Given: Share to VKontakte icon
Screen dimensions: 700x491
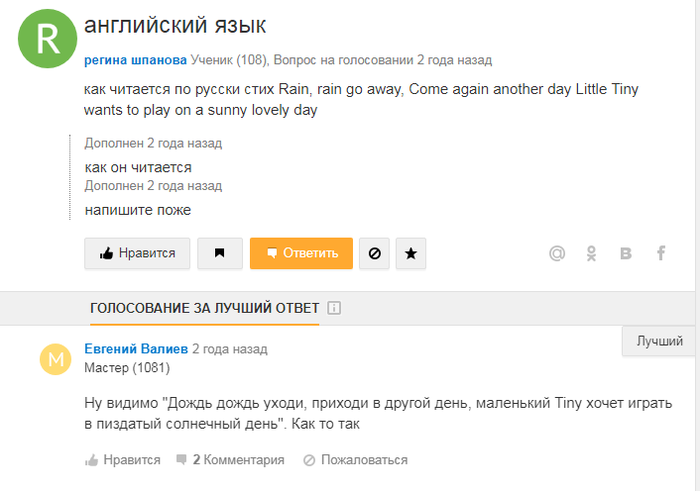Looking at the screenshot, I should [x=626, y=254].
